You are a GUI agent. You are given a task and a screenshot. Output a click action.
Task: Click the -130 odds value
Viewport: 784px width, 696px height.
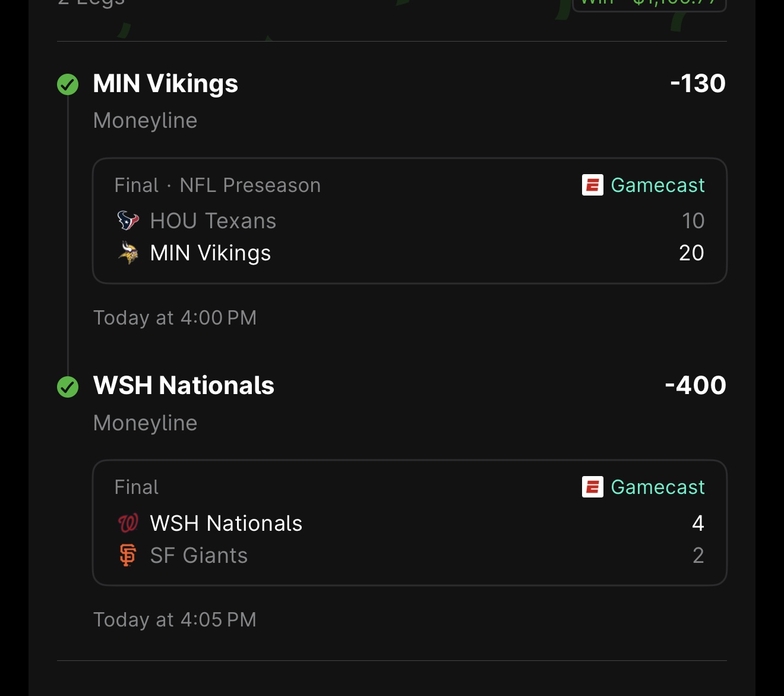[x=697, y=84]
